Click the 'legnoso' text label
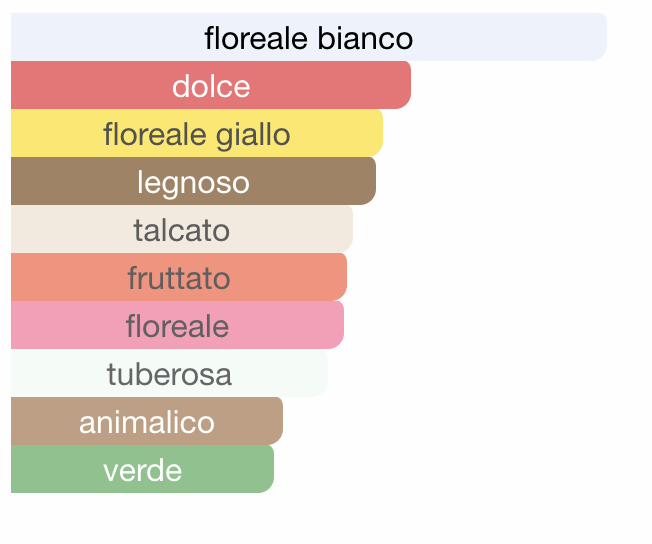This screenshot has width=652, height=544. (x=193, y=183)
